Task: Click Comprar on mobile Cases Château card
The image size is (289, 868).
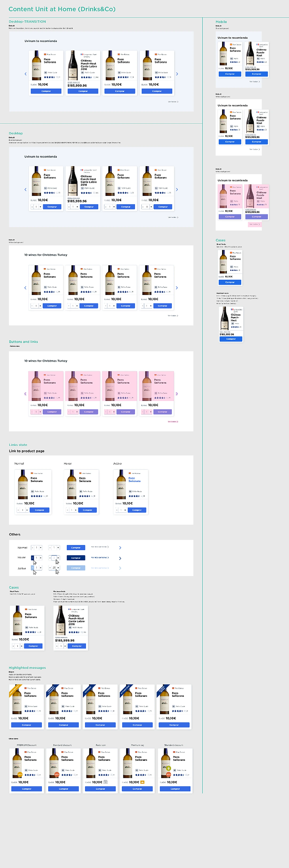Action: point(231,339)
